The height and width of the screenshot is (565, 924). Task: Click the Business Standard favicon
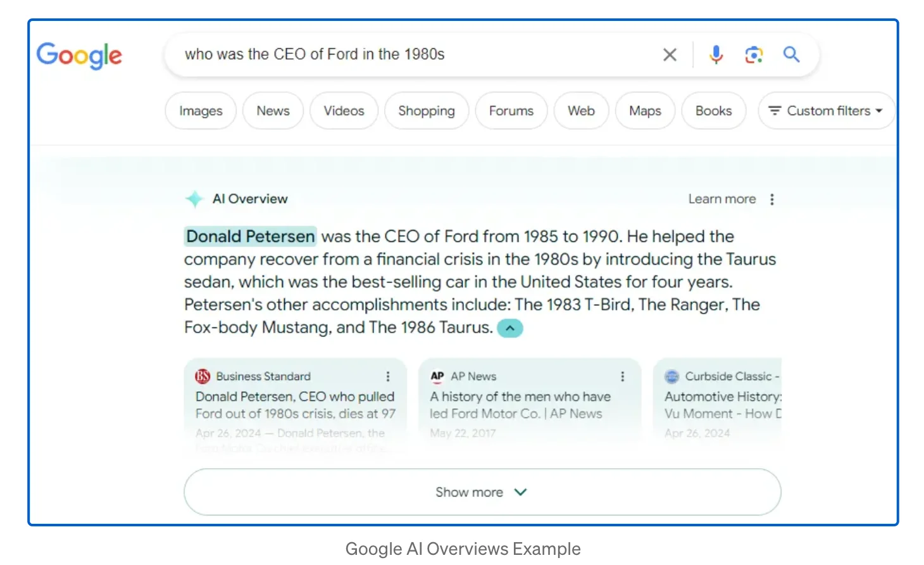[x=202, y=376]
